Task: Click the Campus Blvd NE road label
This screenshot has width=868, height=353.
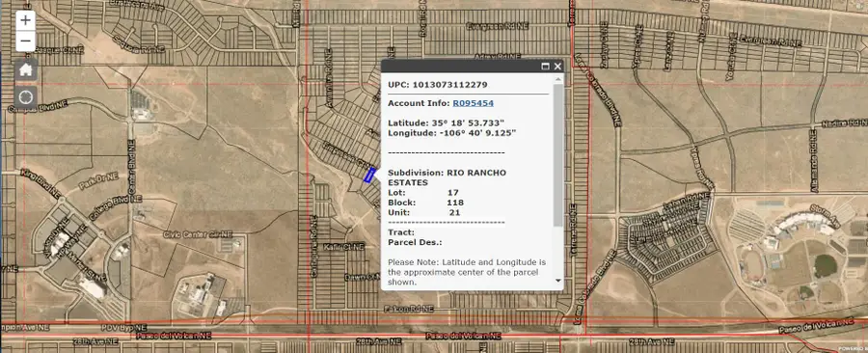Action: click(39, 107)
